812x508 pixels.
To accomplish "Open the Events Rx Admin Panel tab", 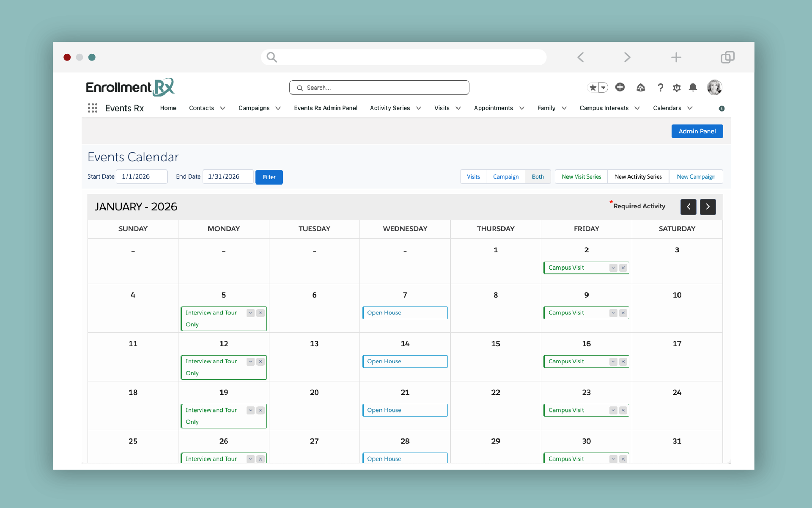I will point(325,108).
